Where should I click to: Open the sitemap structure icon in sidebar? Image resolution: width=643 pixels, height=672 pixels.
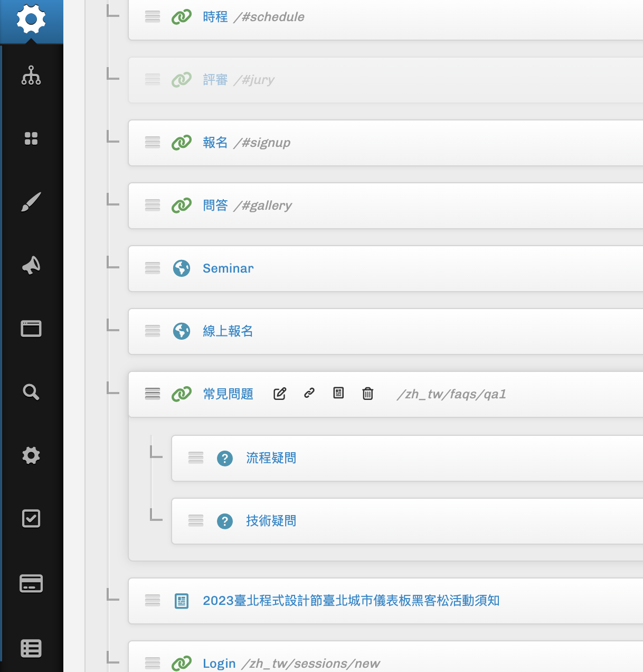pyautogui.click(x=31, y=75)
